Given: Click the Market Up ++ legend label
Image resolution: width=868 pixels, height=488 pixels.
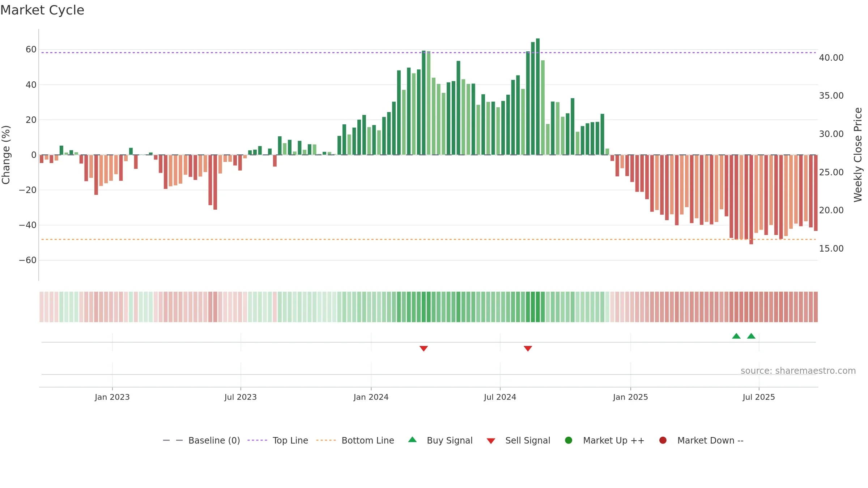Looking at the screenshot, I should [614, 440].
